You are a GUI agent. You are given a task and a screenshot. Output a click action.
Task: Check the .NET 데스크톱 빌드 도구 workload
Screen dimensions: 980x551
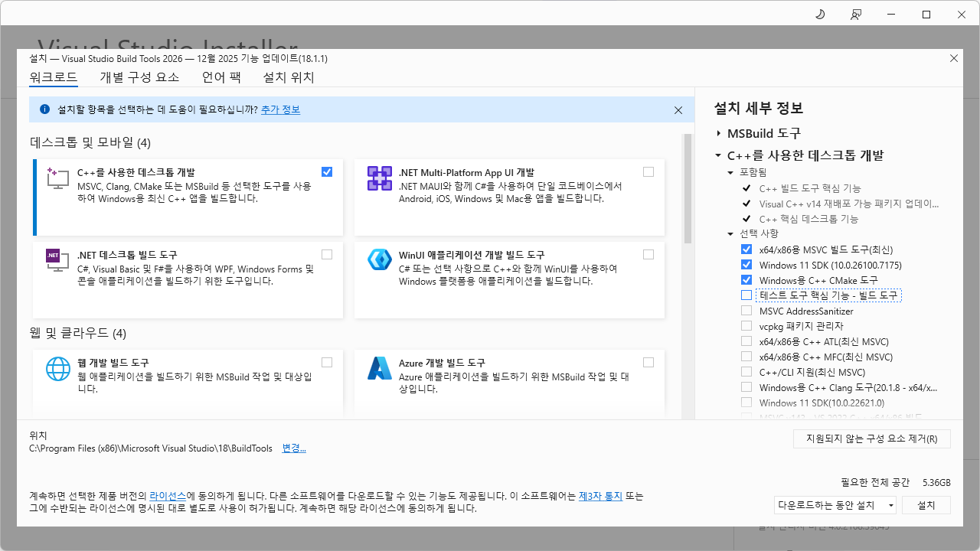coord(328,254)
